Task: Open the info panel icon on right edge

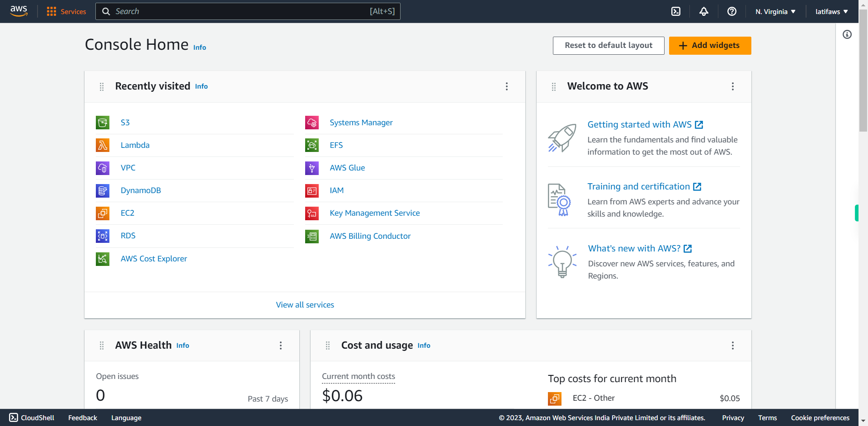Action: click(847, 34)
